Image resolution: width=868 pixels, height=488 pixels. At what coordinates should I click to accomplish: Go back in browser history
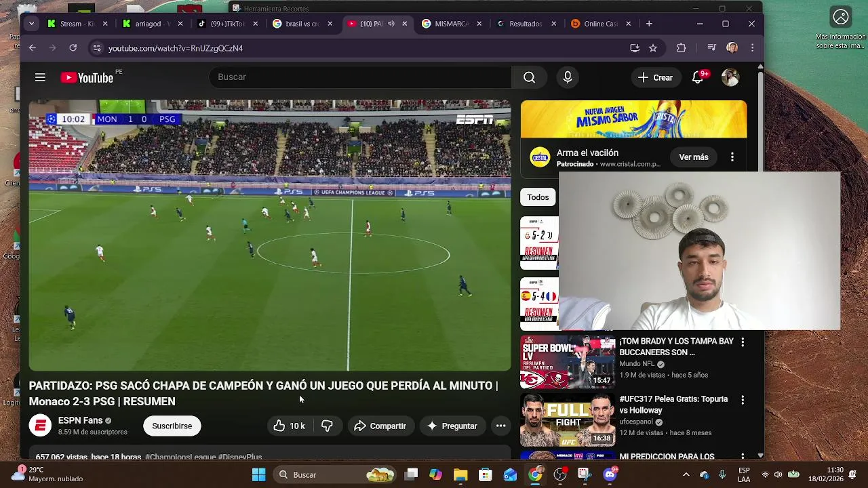[x=32, y=48]
